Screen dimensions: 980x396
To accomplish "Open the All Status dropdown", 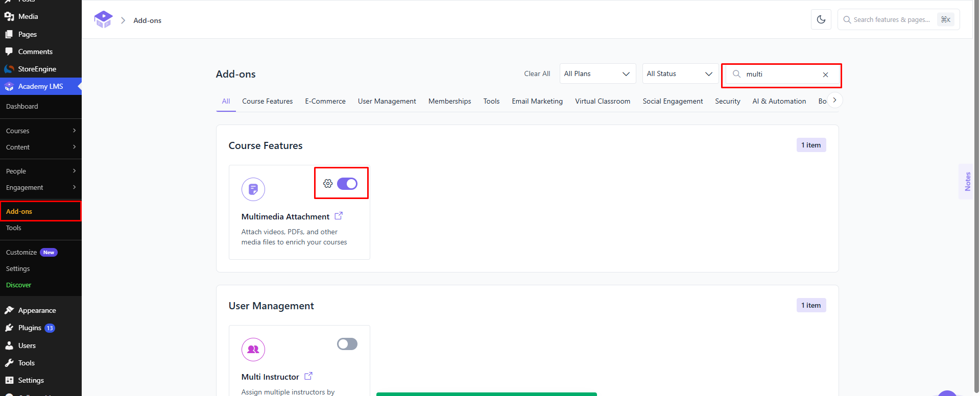I will pyautogui.click(x=680, y=73).
